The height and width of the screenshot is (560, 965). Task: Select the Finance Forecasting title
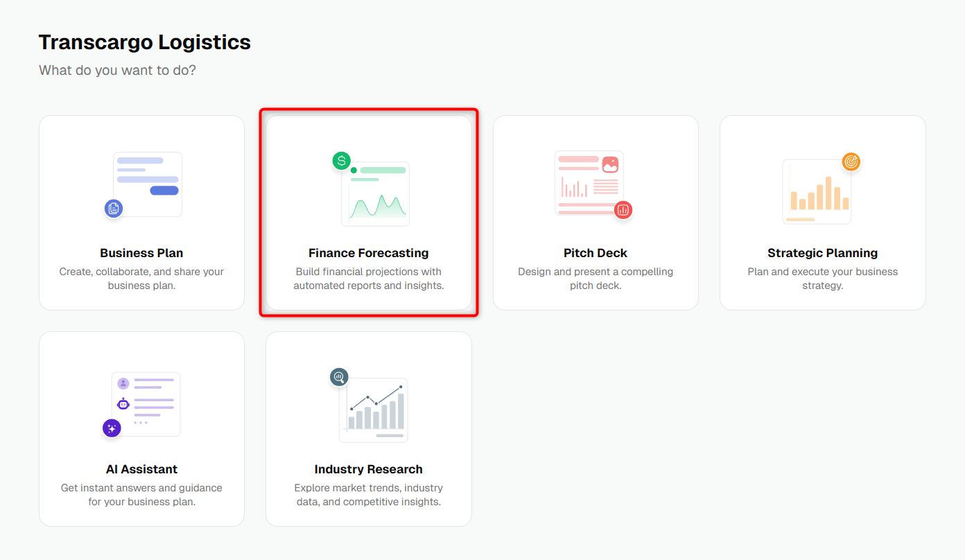(369, 253)
